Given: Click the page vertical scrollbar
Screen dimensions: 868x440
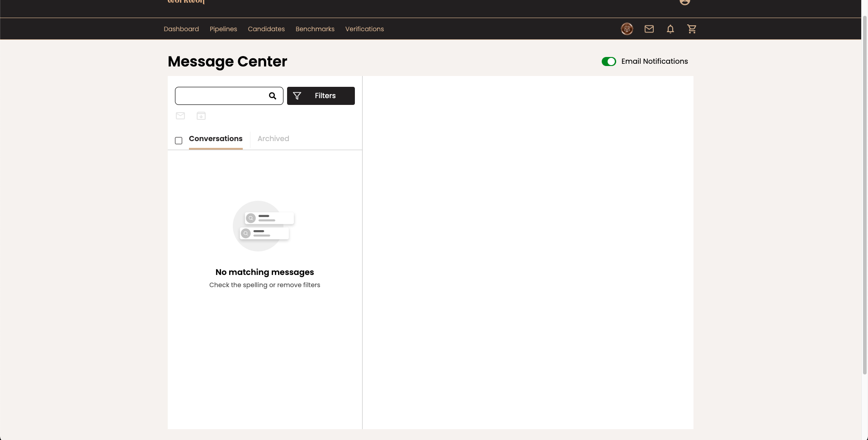Looking at the screenshot, I should click(x=864, y=194).
